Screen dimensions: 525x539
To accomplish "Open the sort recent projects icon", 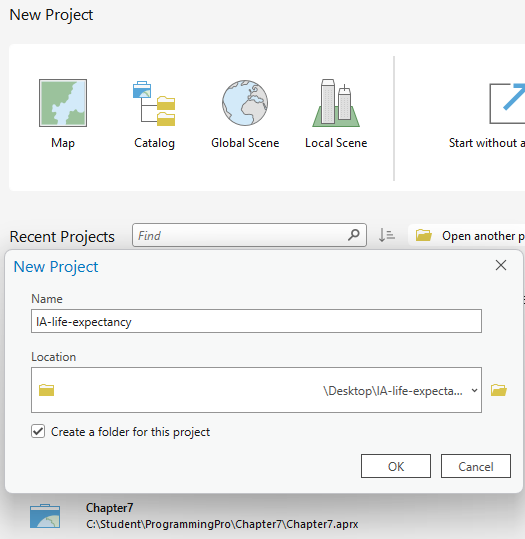I will point(386,235).
